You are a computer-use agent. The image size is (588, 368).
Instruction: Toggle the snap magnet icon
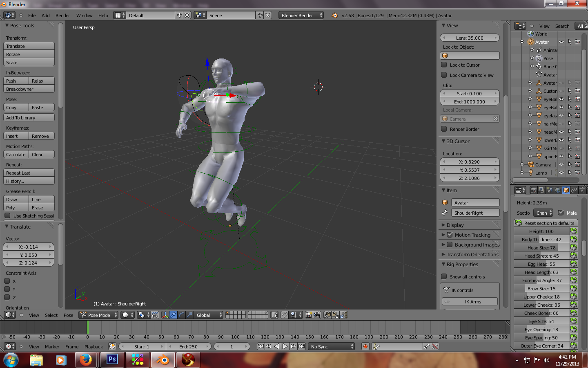284,315
